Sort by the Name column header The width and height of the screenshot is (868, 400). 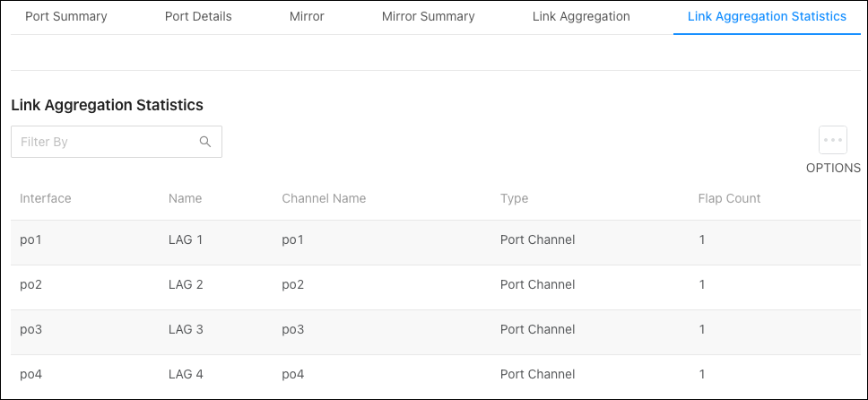(186, 198)
